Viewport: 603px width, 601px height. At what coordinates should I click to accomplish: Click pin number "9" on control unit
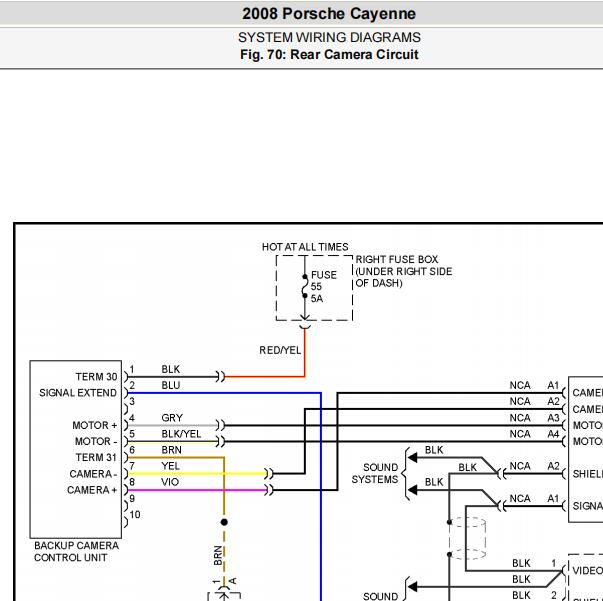tap(132, 499)
